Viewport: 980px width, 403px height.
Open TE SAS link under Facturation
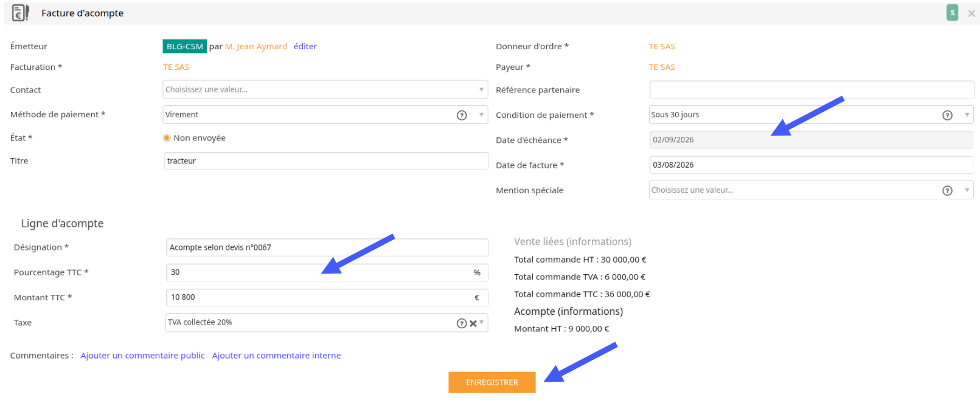176,67
